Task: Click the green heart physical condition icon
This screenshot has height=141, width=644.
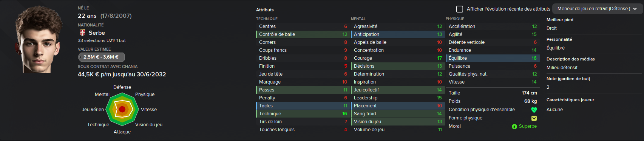Action: (x=534, y=110)
